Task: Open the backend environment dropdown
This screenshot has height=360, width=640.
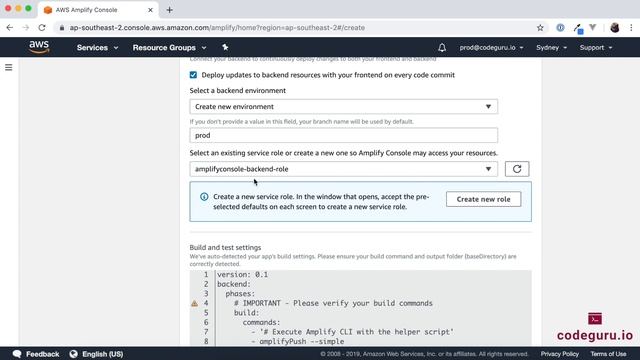Action: tap(343, 107)
